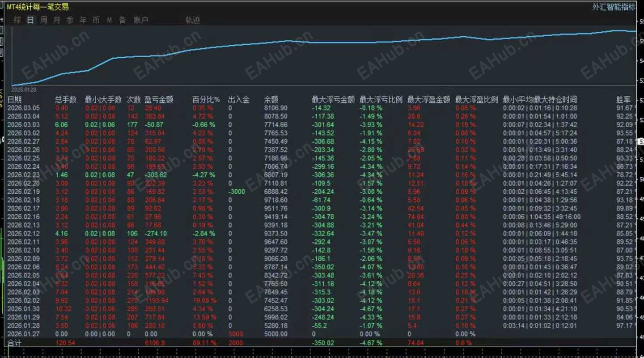Click the 余额 column header

coord(271,99)
